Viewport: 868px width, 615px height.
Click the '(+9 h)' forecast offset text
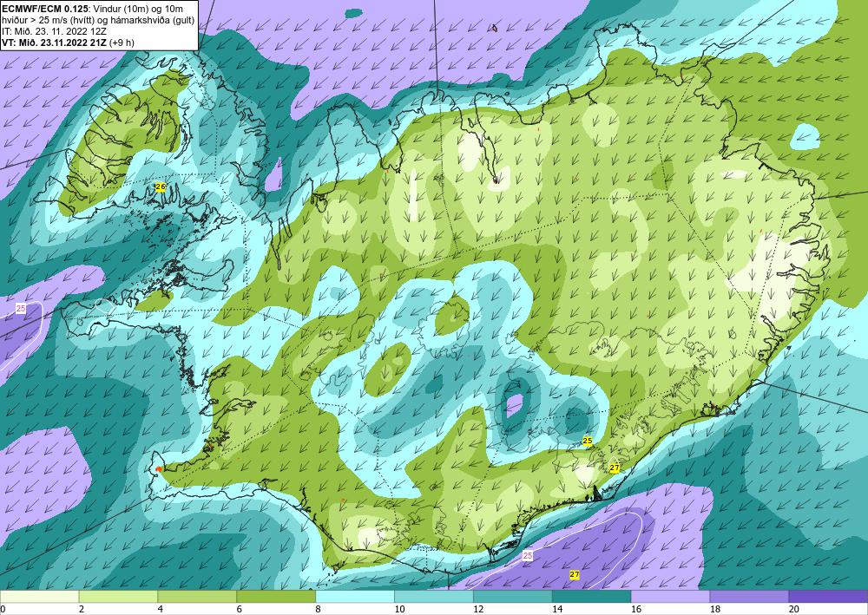click(122, 43)
